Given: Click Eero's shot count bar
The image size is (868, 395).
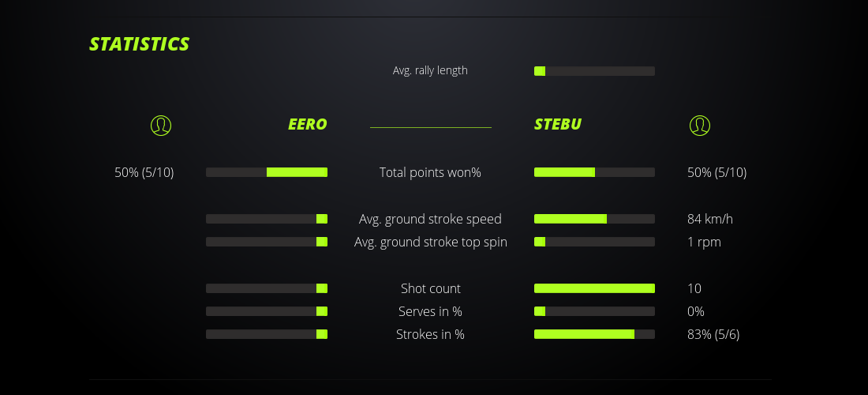Looking at the screenshot, I should click(x=267, y=288).
